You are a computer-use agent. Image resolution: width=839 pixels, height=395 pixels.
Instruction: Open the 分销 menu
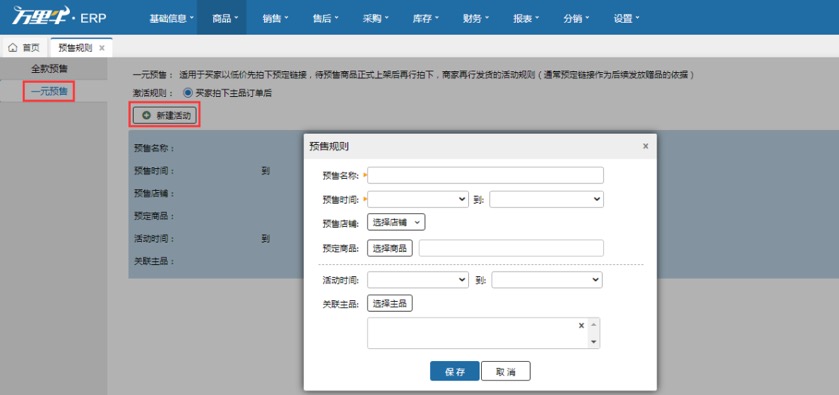(x=576, y=18)
